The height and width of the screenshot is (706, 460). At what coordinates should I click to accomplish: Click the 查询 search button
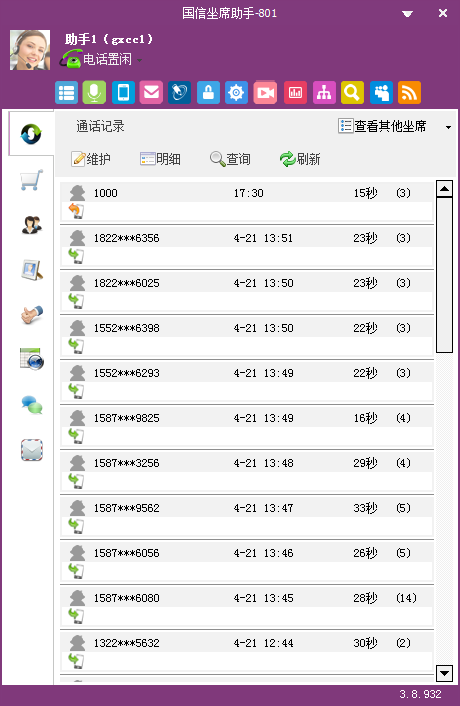pyautogui.click(x=230, y=159)
